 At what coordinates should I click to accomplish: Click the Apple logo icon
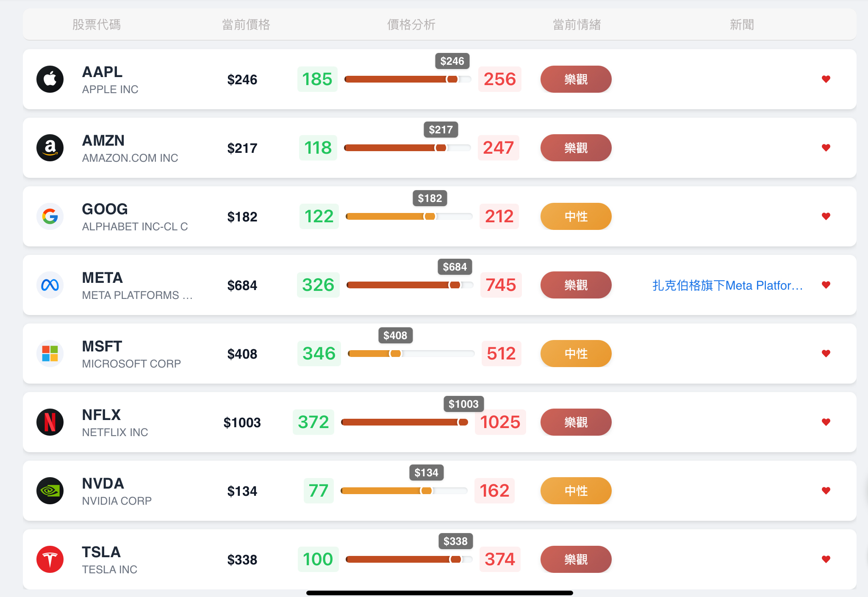pos(50,79)
